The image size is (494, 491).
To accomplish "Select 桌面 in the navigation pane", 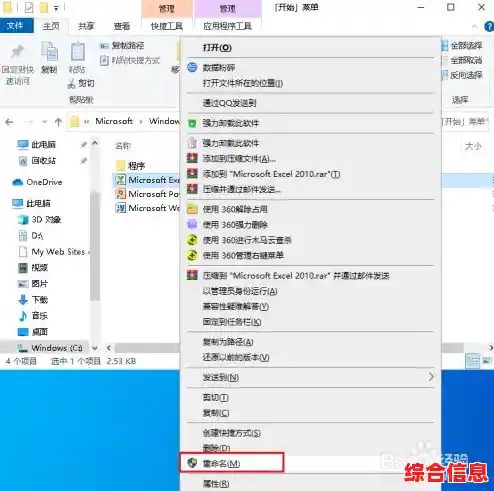I will pyautogui.click(x=33, y=332).
